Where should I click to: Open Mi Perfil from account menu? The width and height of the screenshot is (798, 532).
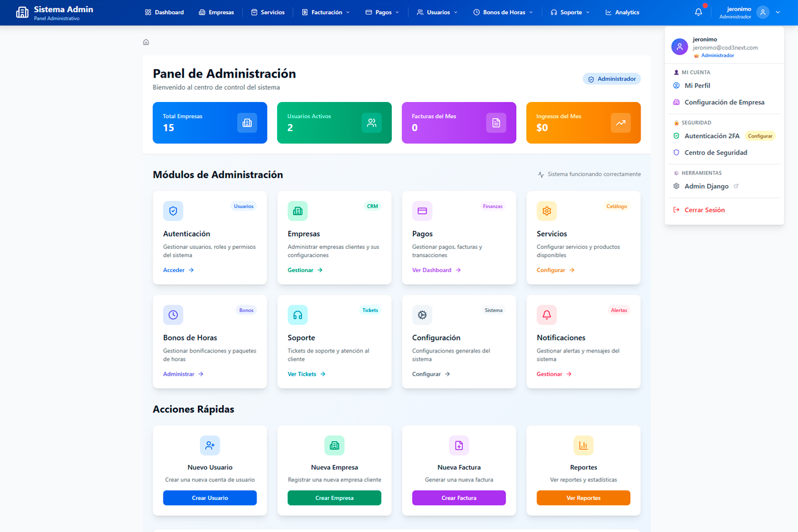pyautogui.click(x=697, y=85)
